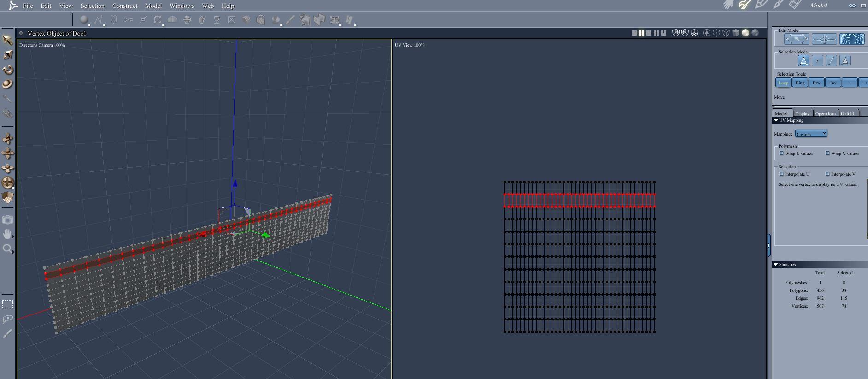Set display to textured sphere mode
The width and height of the screenshot is (868, 379).
click(x=755, y=33)
